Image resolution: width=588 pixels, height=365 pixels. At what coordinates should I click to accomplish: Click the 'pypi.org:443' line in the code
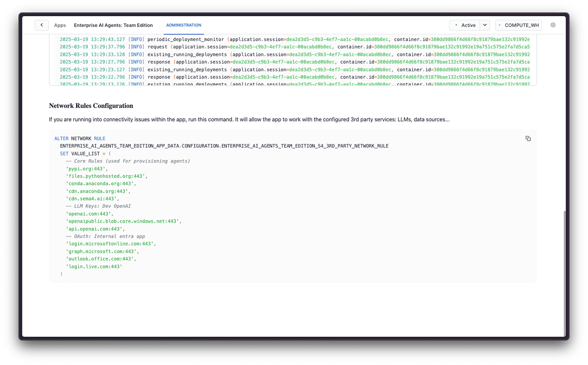tap(87, 168)
